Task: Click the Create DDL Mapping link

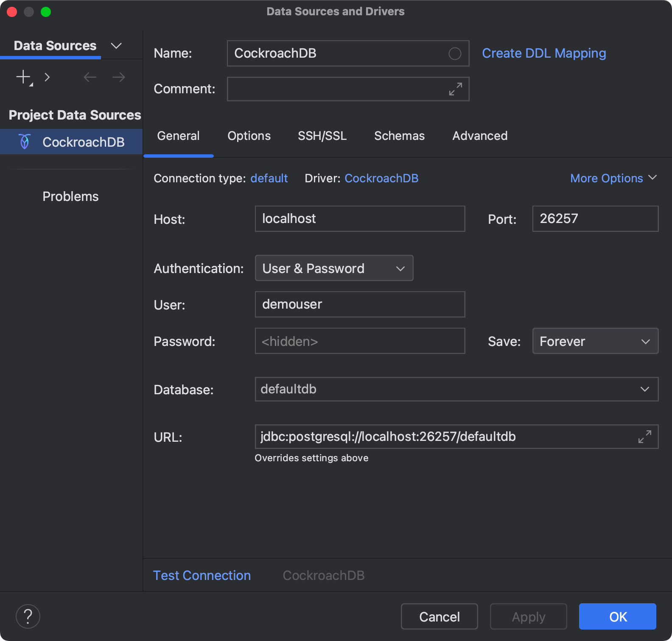Action: pos(544,53)
